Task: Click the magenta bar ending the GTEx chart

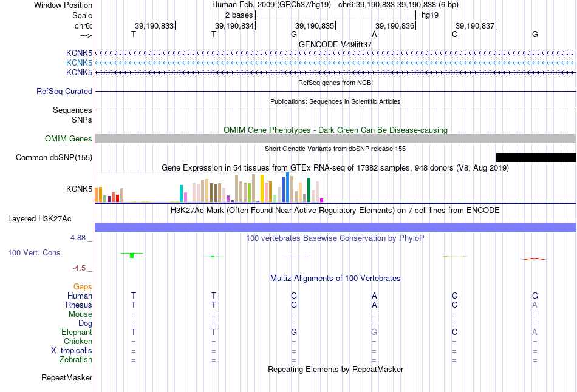Action: (322, 200)
